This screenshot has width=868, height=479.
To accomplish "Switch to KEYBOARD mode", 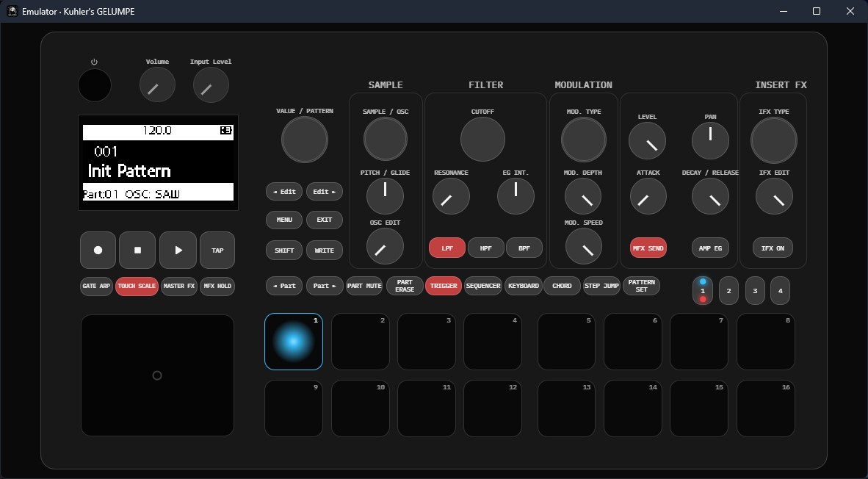I will pos(524,286).
